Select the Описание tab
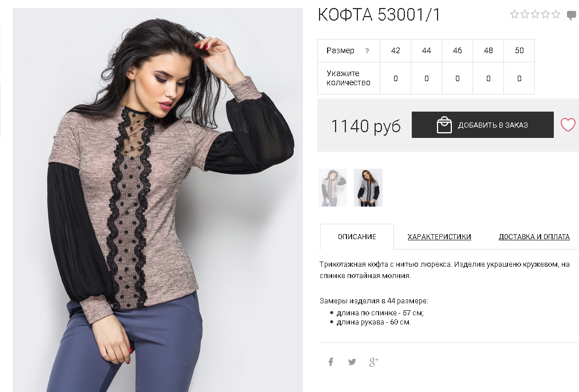The image size is (579, 392). [357, 236]
